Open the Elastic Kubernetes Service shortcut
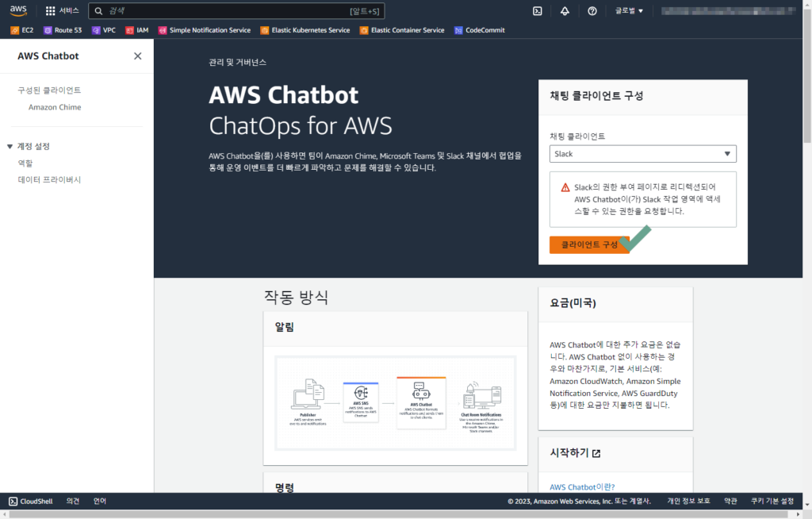This screenshot has width=812, height=519. tap(305, 30)
